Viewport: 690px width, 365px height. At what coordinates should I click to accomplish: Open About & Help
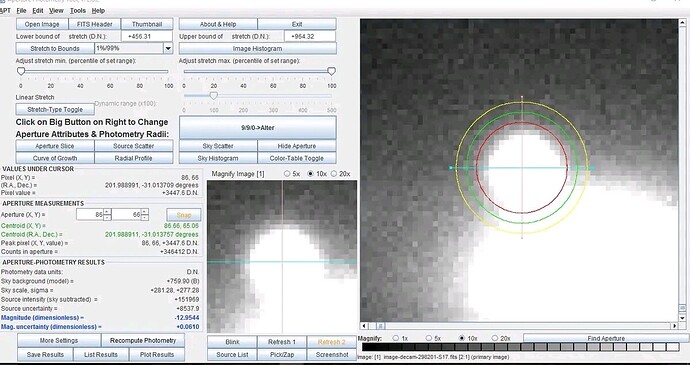pos(218,24)
